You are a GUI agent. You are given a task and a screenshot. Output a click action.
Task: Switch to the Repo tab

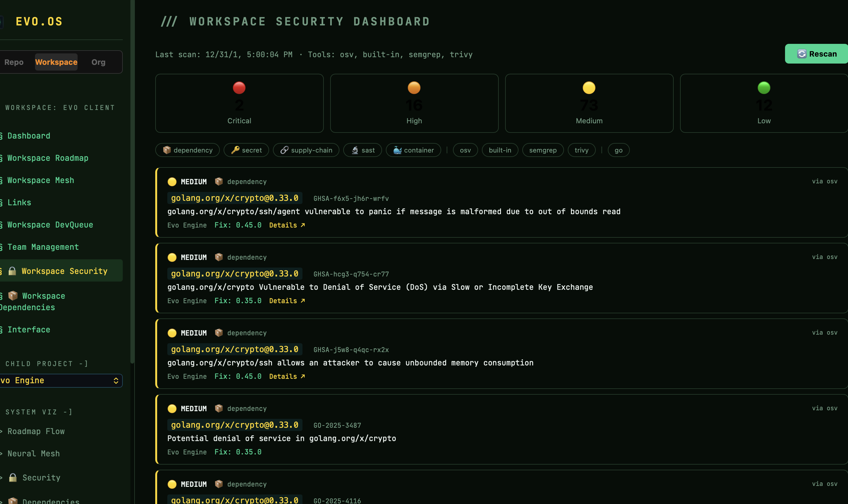pos(14,62)
